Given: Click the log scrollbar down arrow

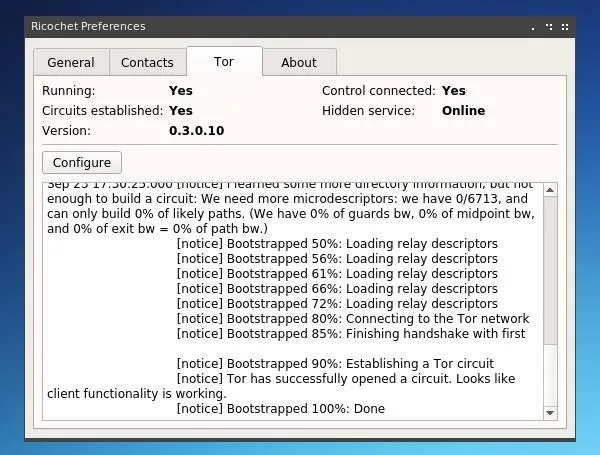Looking at the screenshot, I should (550, 413).
